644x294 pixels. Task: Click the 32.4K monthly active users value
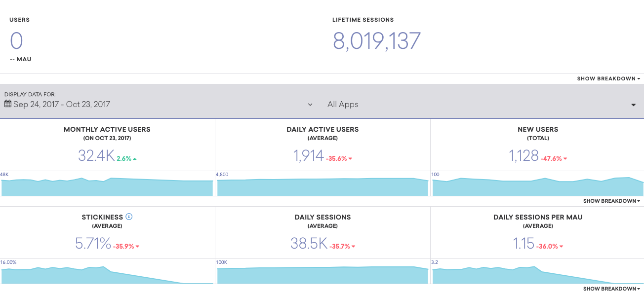pos(96,156)
